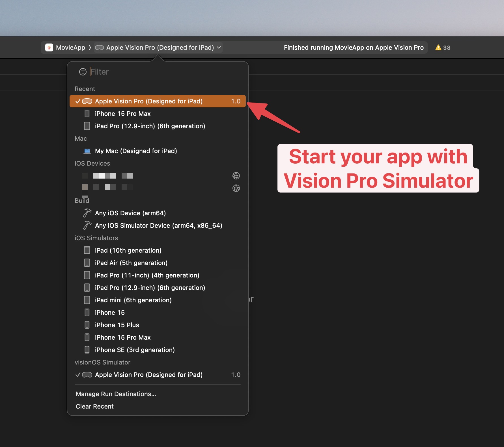Select recent iPad Pro (12.9-inch) destination
This screenshot has height=447, width=504.
click(x=158, y=126)
